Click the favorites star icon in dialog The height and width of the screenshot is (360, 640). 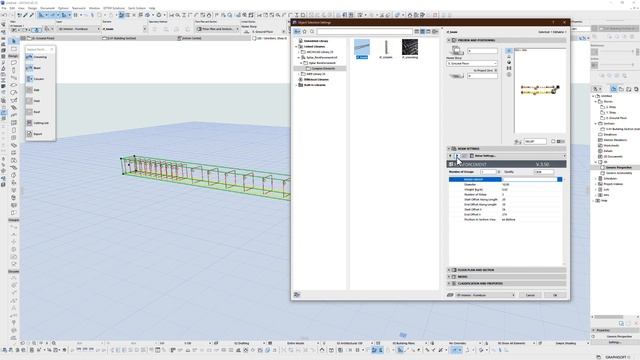coord(304,31)
